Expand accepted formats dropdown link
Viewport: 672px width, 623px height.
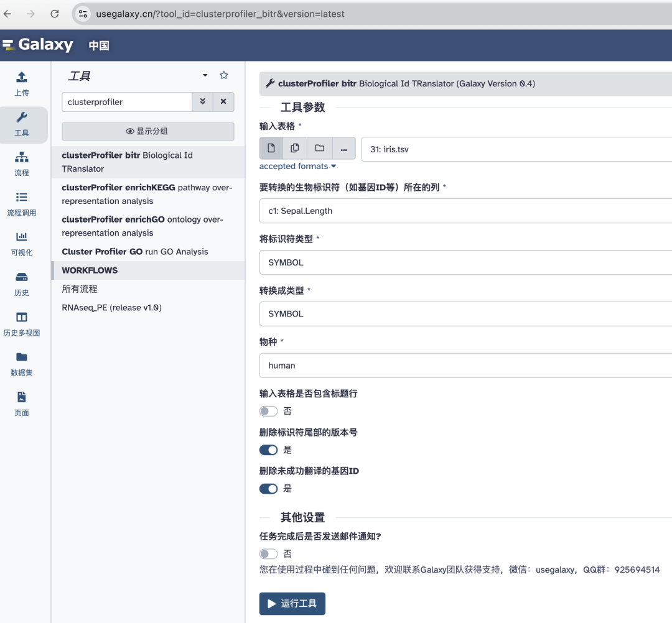point(298,166)
